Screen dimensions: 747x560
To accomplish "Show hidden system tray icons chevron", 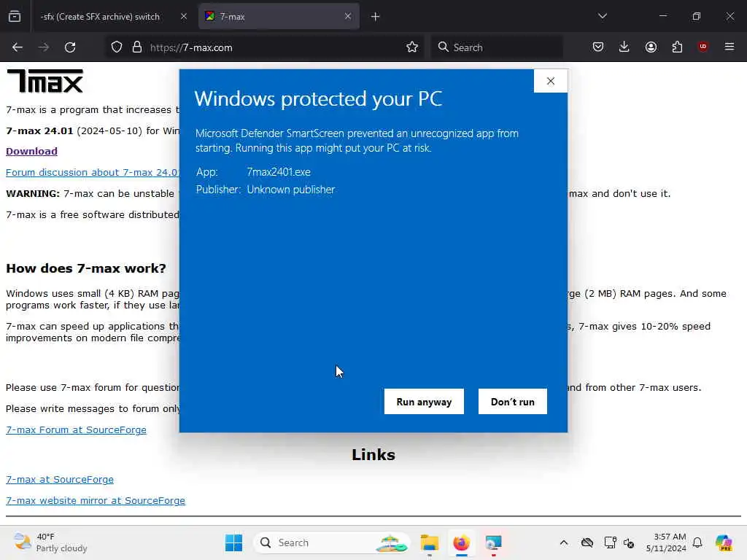I will pyautogui.click(x=564, y=542).
